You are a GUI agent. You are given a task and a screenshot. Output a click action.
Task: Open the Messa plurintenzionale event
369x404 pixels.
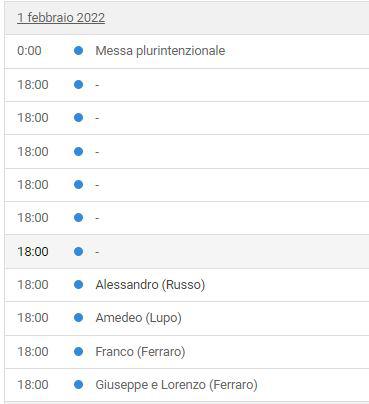160,51
